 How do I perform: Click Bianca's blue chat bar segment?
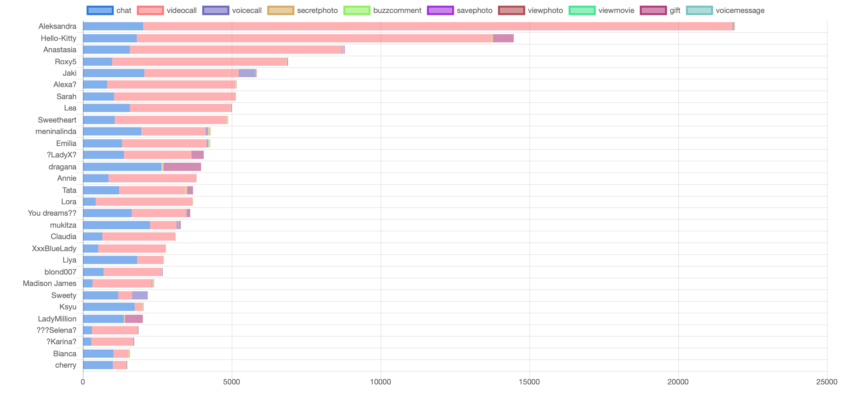tap(98, 353)
